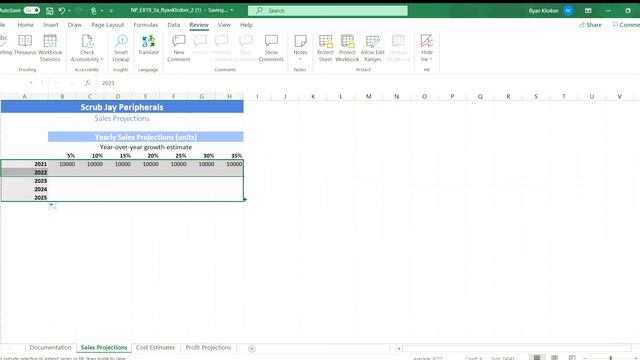Viewport: 640px width, 360px height.
Task: Select column header M
Action: pos(369,96)
